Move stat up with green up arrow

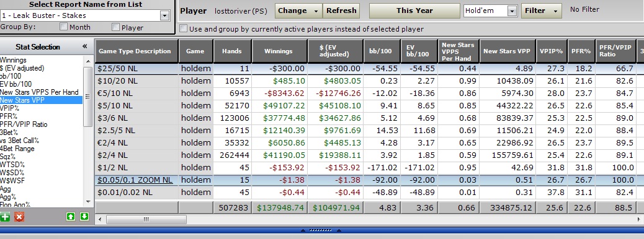point(71,217)
